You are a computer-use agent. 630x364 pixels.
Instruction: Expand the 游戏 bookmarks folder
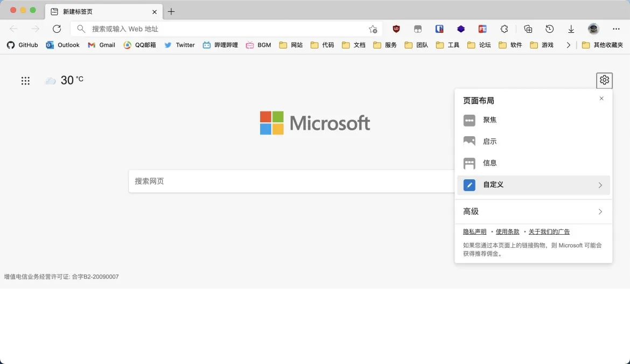pos(542,45)
